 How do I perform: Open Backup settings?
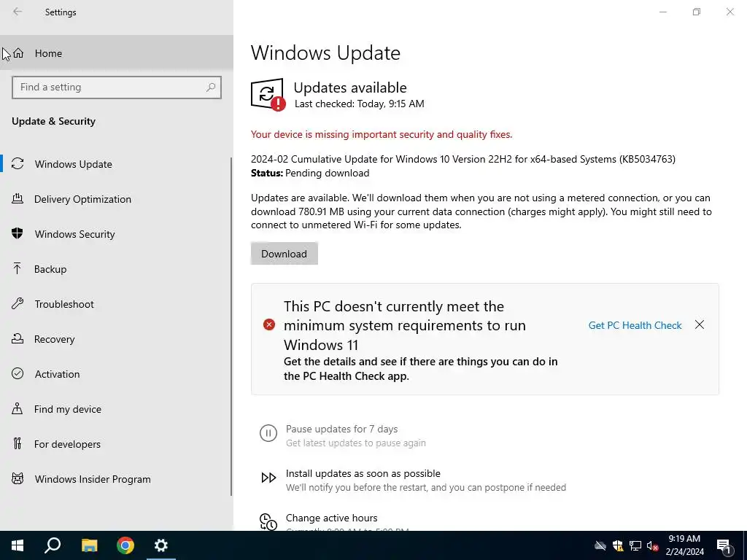click(x=115, y=269)
